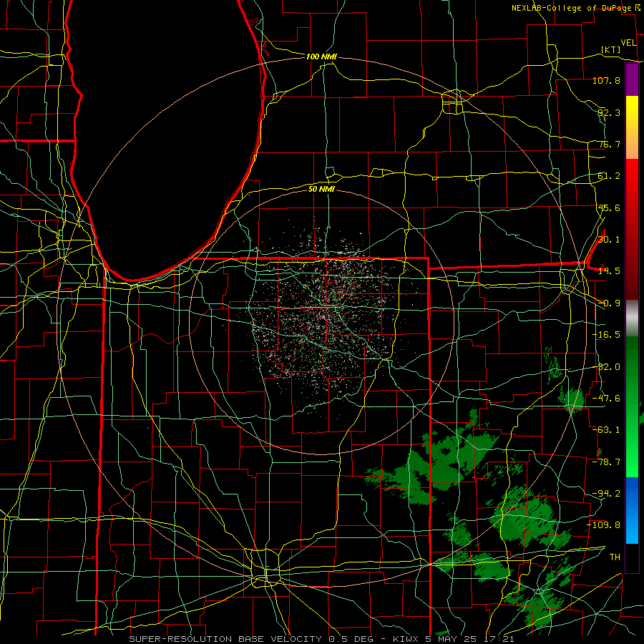
Task: Select the -78.7 value on the velocity scale
Action: tap(606, 462)
